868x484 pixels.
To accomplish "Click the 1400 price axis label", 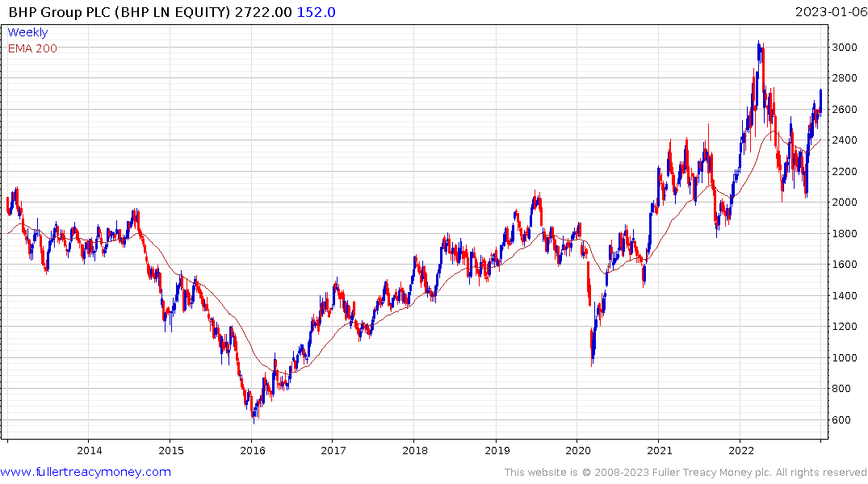I will pos(845,296).
